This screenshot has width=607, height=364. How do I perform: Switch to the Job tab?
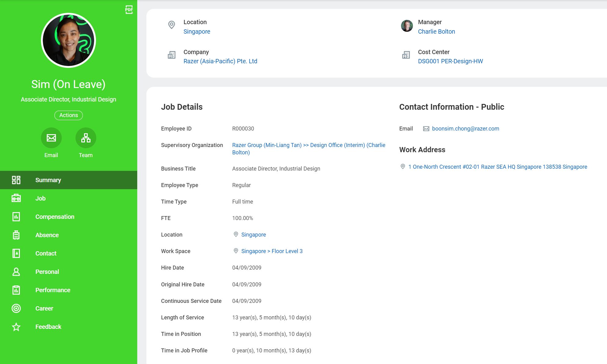click(x=68, y=198)
